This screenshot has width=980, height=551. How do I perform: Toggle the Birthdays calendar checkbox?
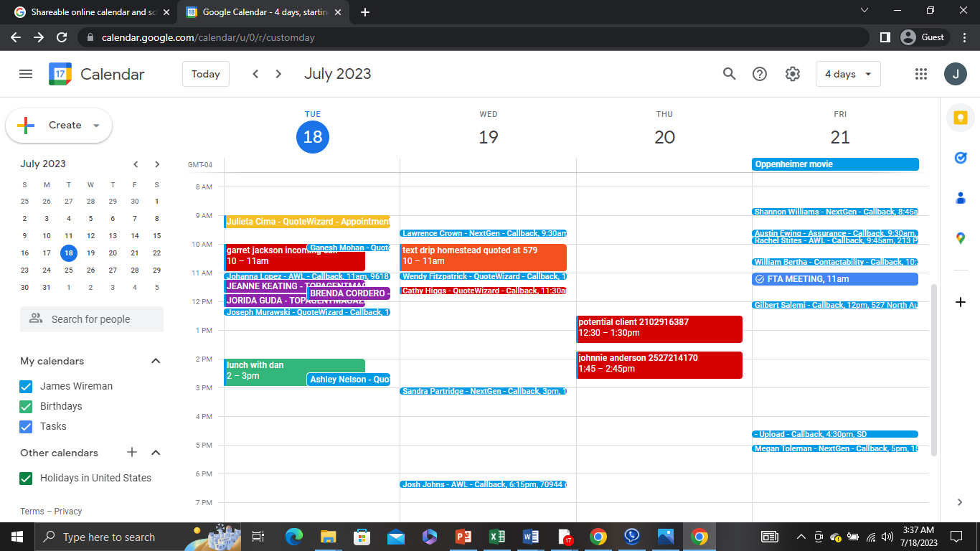tap(26, 406)
